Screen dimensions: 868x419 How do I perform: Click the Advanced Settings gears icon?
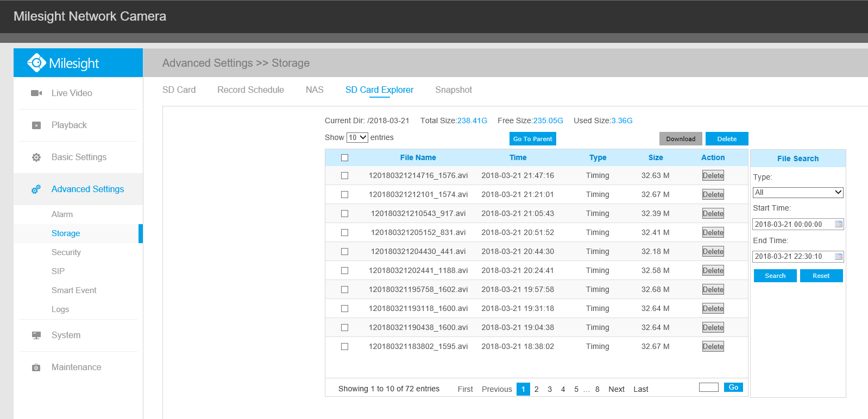[x=36, y=189]
